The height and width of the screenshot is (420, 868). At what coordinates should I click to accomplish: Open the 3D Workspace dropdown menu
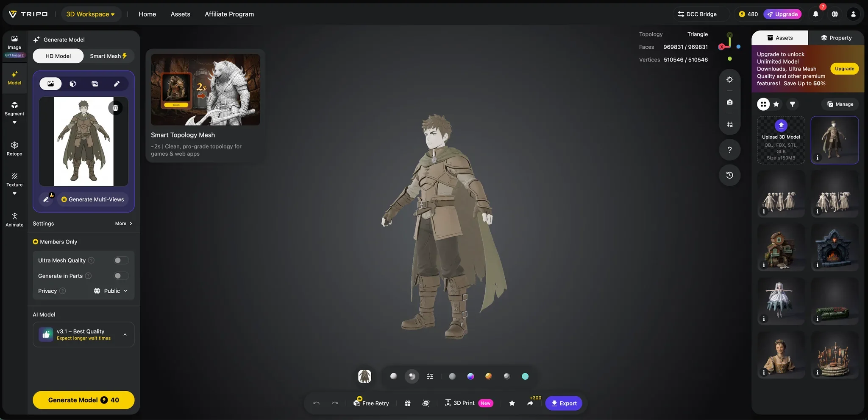click(x=91, y=14)
